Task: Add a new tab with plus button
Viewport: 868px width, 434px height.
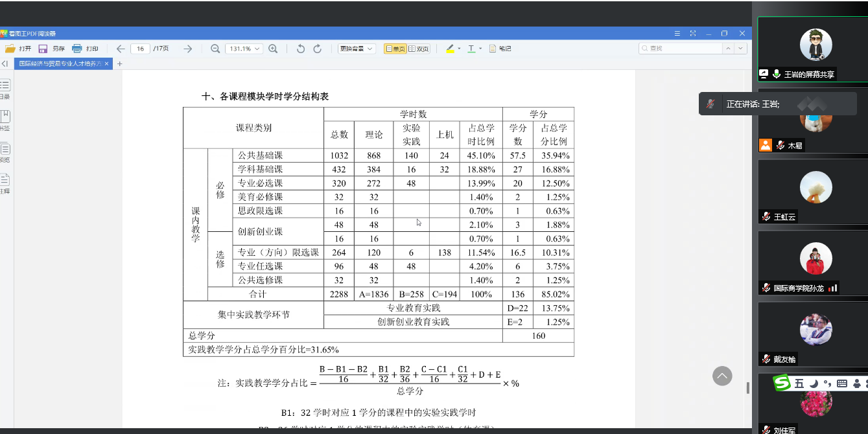Action: (x=119, y=63)
